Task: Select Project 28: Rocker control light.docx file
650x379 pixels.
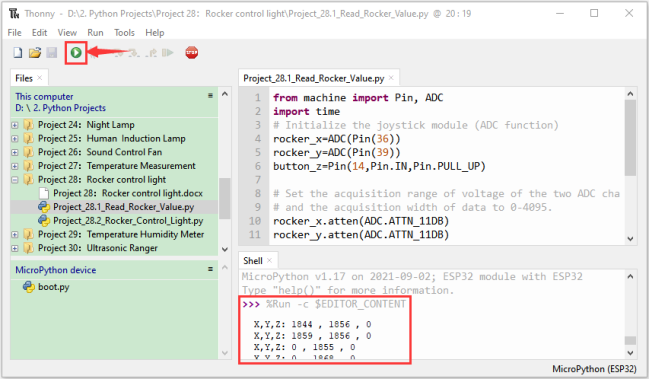Action: 128,193
